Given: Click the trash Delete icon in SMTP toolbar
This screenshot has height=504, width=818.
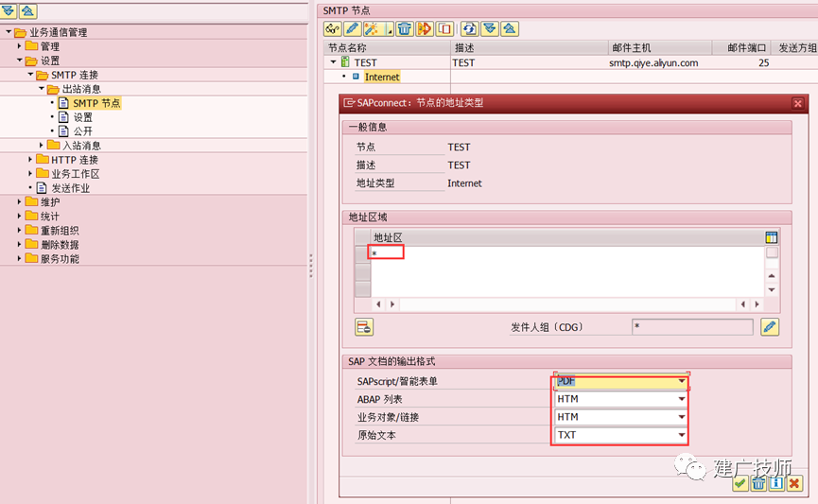Looking at the screenshot, I should click(x=405, y=28).
